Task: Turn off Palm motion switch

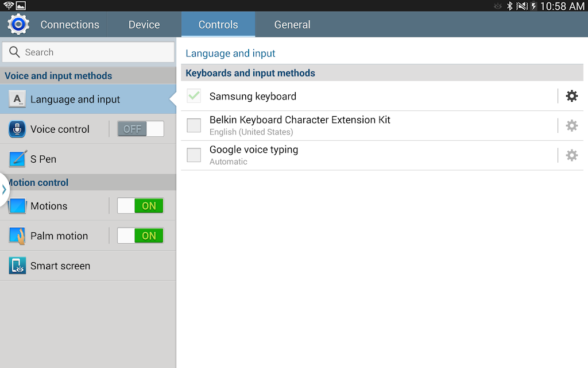Action: pos(141,236)
